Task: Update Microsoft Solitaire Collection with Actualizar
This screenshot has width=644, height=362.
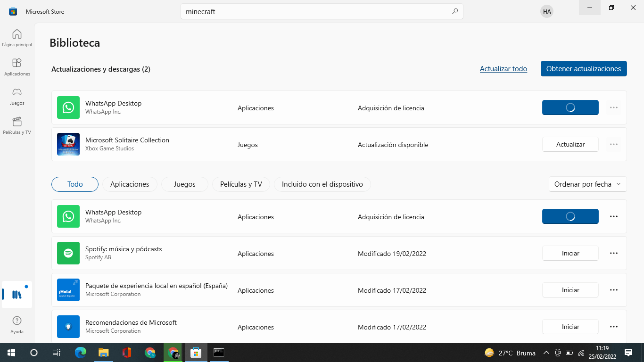Action: click(x=570, y=144)
